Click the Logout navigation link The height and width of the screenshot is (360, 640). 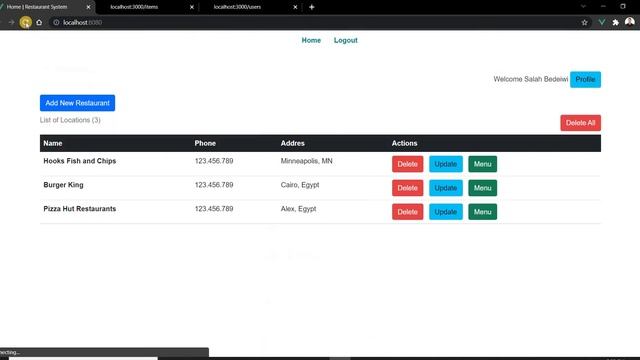pyautogui.click(x=346, y=40)
